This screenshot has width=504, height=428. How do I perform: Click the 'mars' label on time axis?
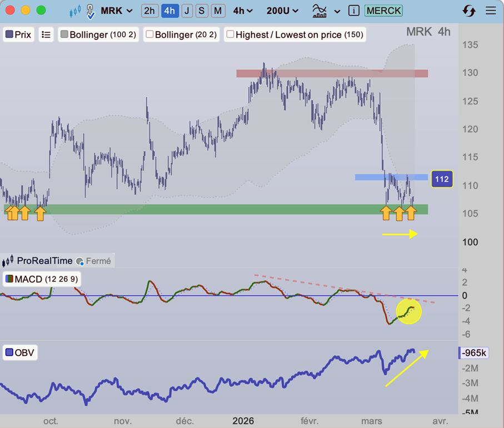tap(372, 421)
